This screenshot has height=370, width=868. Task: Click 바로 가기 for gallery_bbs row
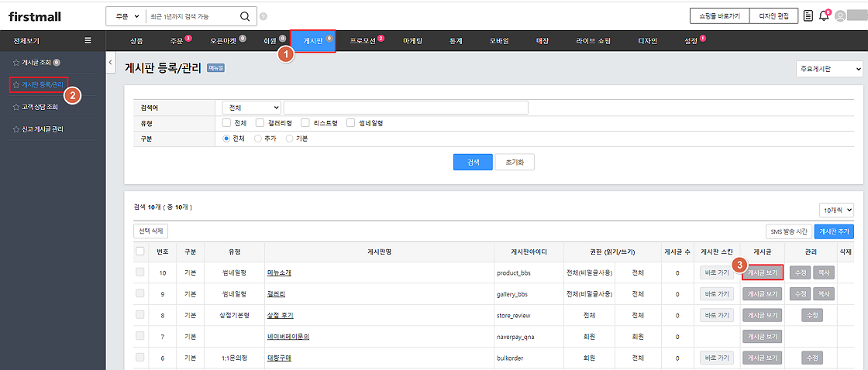(717, 293)
